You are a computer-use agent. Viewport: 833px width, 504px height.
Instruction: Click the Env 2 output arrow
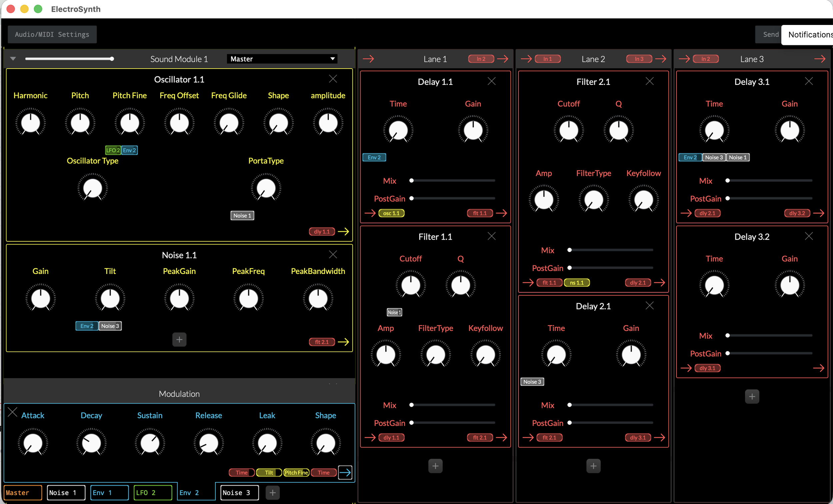coord(345,472)
